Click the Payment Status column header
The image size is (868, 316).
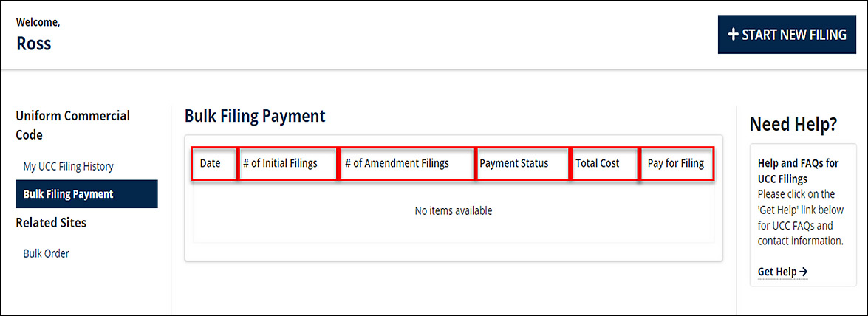[x=514, y=164]
